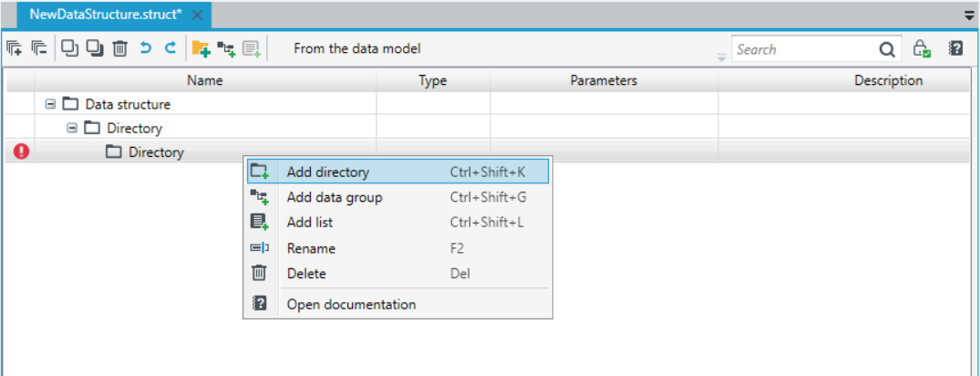Click the Add directory icon in context menu
Screen dimensions: 980x376
click(x=258, y=172)
